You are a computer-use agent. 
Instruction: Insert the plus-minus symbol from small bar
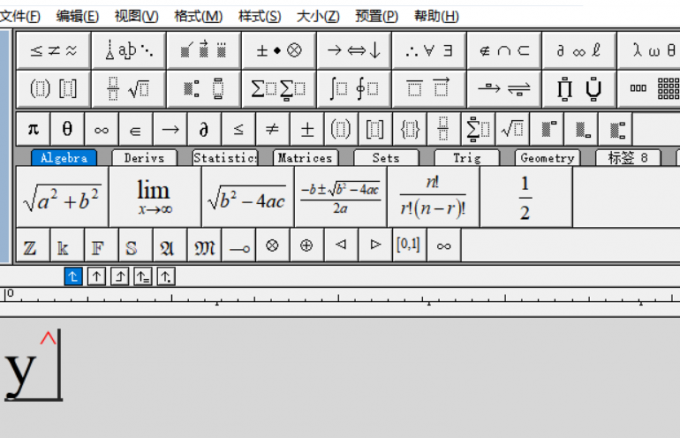click(307, 129)
